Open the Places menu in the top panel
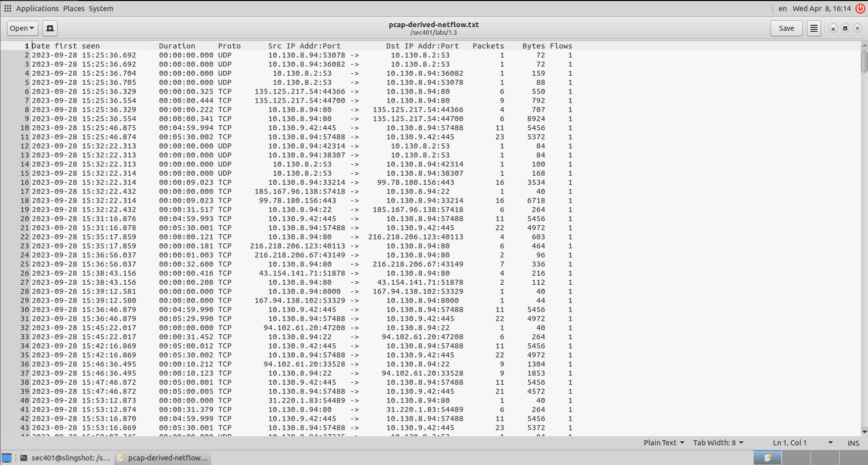 tap(74, 8)
